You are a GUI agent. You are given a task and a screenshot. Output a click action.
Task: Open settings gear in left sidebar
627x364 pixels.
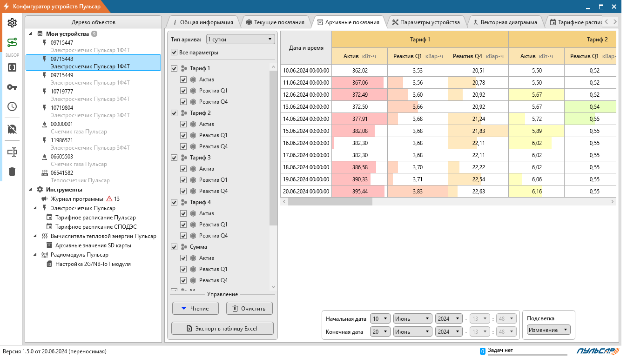click(12, 23)
